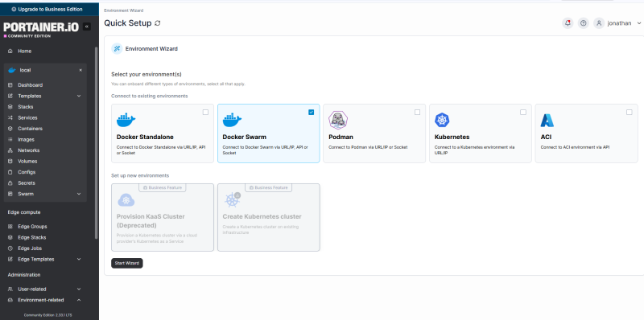This screenshot has height=320, width=644.
Task: Select the Docker Standalone title text
Action: click(x=145, y=137)
